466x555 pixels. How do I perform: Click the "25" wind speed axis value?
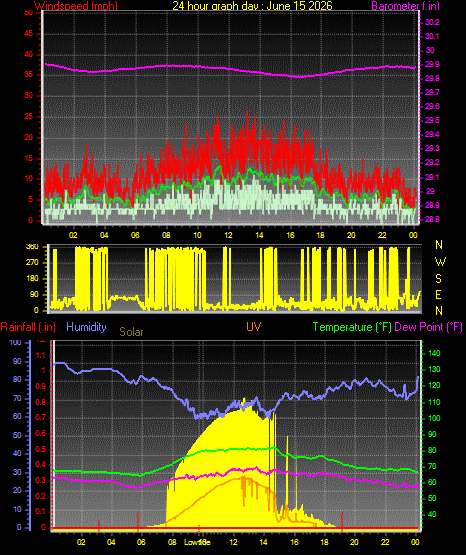click(29, 116)
